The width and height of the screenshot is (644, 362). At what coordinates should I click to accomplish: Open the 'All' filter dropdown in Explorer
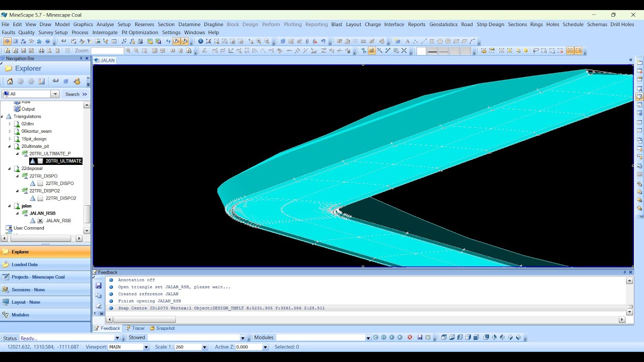tap(55, 94)
